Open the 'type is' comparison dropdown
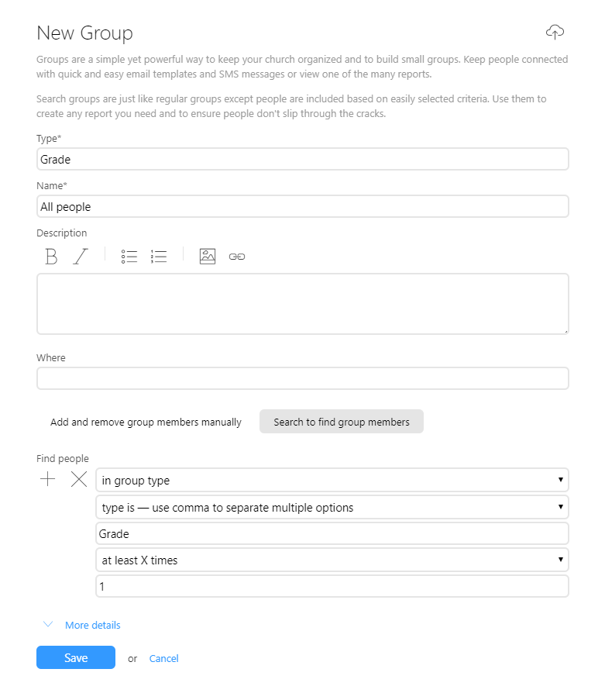Image resolution: width=605 pixels, height=700 pixels. pyautogui.click(x=332, y=508)
